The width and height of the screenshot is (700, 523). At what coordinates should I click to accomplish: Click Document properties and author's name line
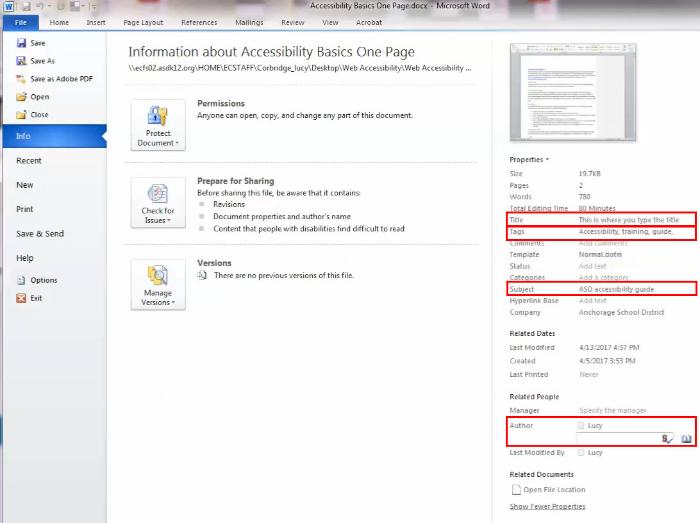(282, 216)
